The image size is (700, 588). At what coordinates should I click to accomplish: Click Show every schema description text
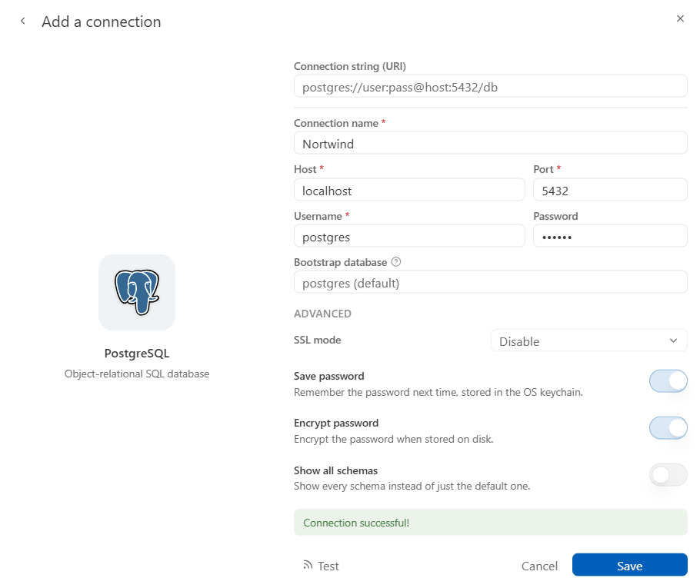pyautogui.click(x=412, y=486)
